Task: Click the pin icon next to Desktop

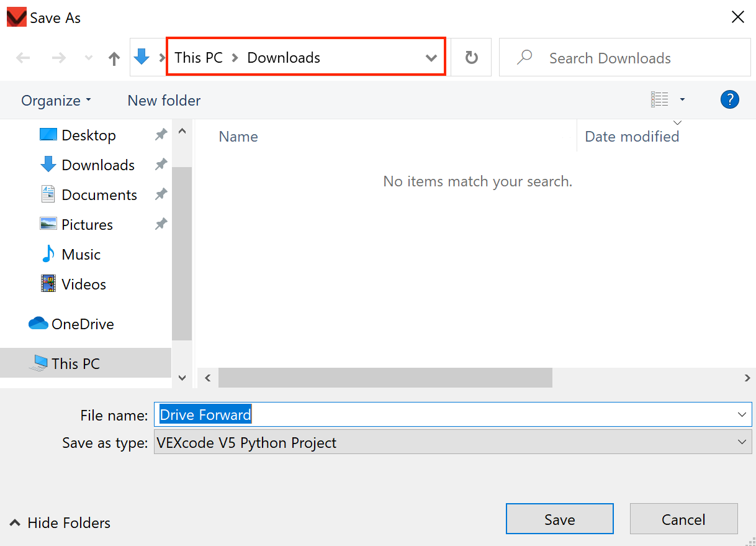Action: pyautogui.click(x=161, y=135)
